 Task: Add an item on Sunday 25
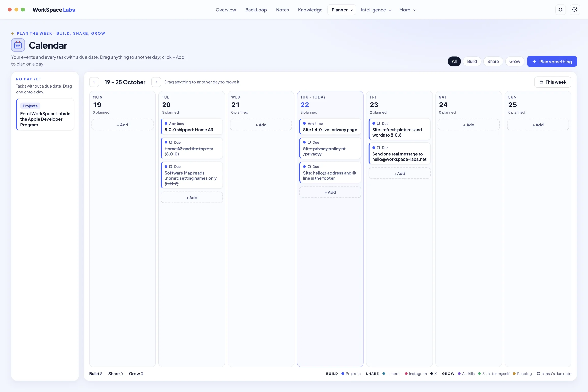point(538,125)
